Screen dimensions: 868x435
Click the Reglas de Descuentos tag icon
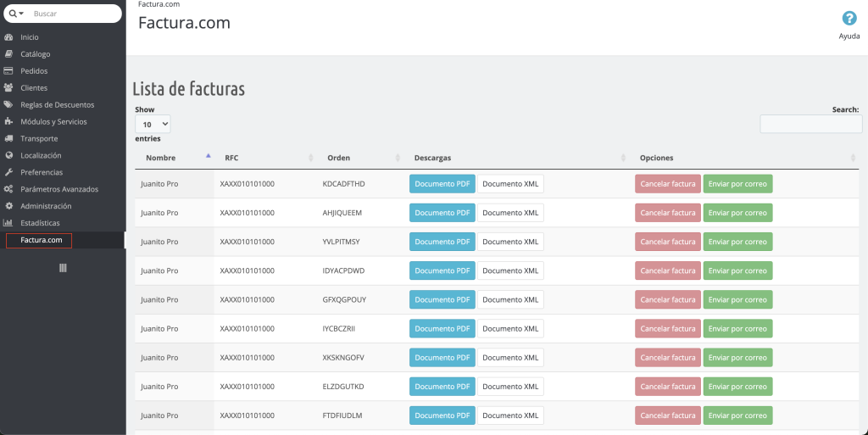tap(8, 104)
